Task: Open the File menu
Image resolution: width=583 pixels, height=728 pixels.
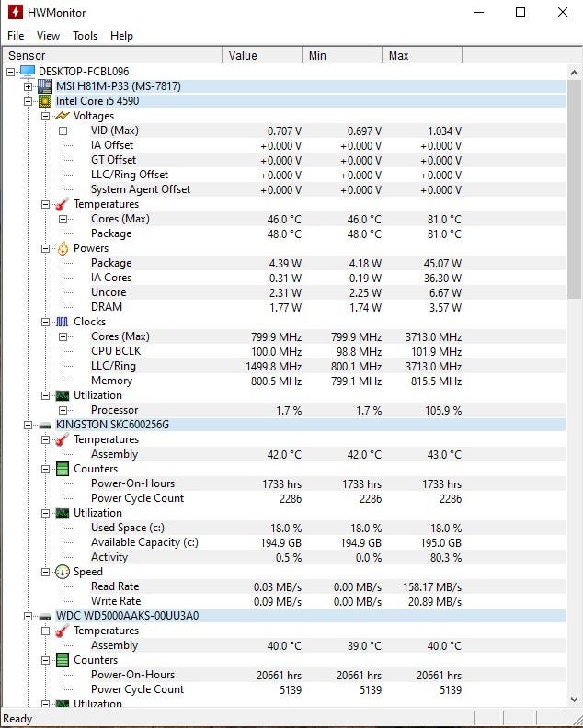Action: (x=16, y=36)
